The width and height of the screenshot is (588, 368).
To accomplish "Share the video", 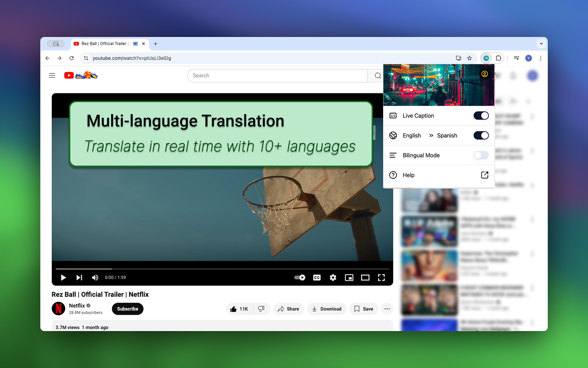I will click(288, 309).
